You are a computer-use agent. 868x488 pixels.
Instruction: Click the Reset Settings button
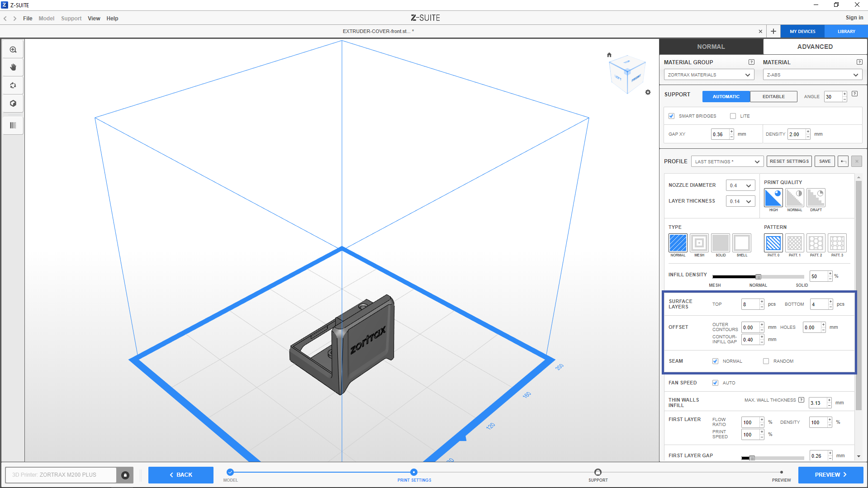(x=789, y=161)
